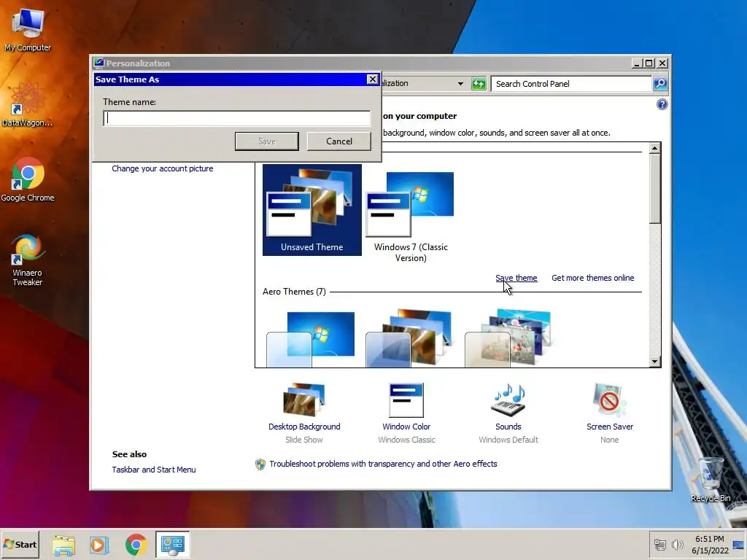Click the Search Control Panel box
The height and width of the screenshot is (560, 747).
571,84
